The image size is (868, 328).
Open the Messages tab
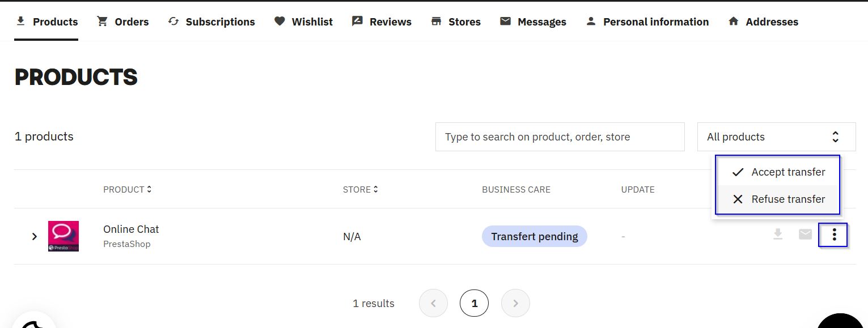(x=533, y=22)
